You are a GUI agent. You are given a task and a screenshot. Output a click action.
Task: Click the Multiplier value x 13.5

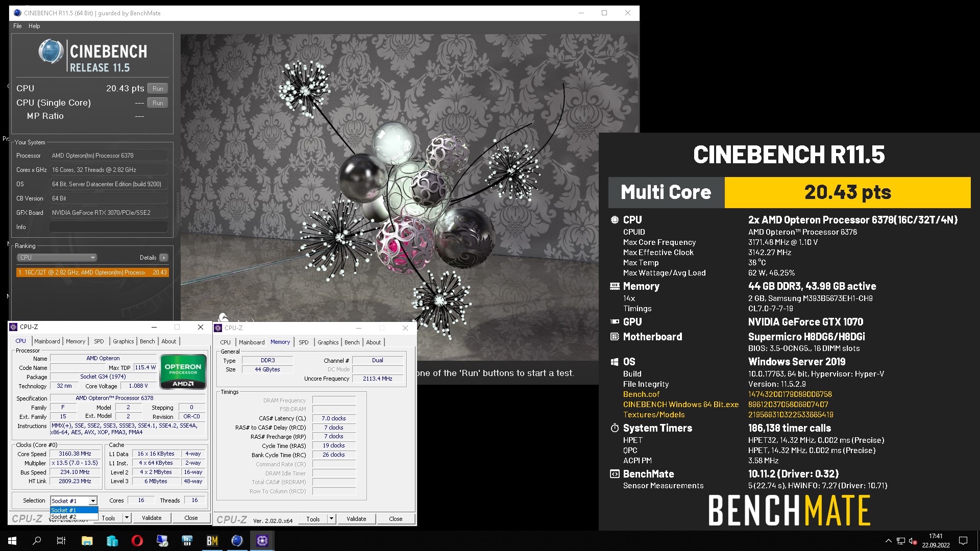pyautogui.click(x=75, y=463)
